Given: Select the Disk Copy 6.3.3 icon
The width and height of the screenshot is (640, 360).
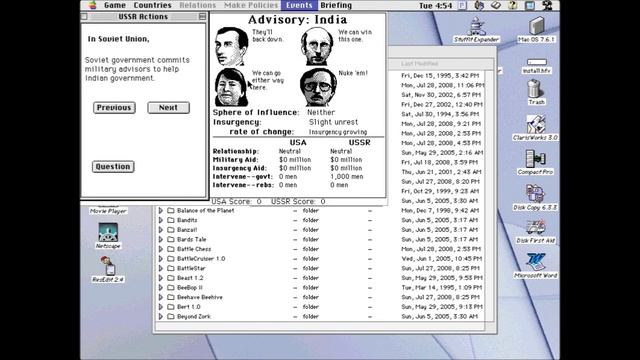Looking at the screenshot, I should 535,194.
